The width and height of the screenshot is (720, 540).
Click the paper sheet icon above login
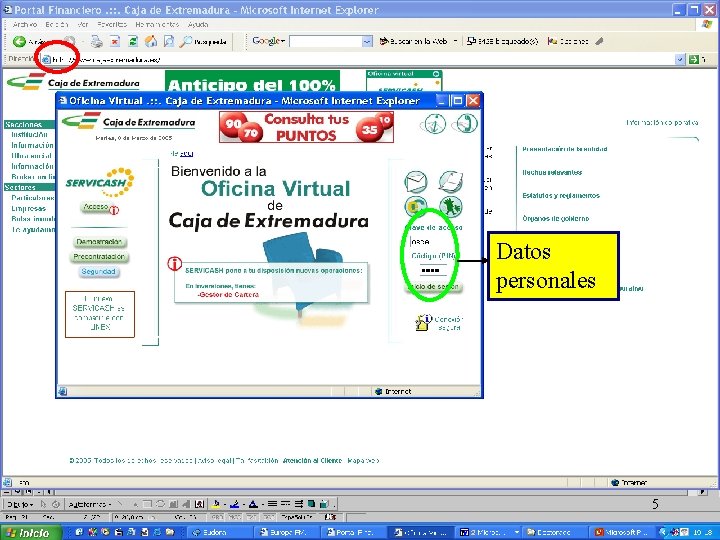tap(450, 181)
